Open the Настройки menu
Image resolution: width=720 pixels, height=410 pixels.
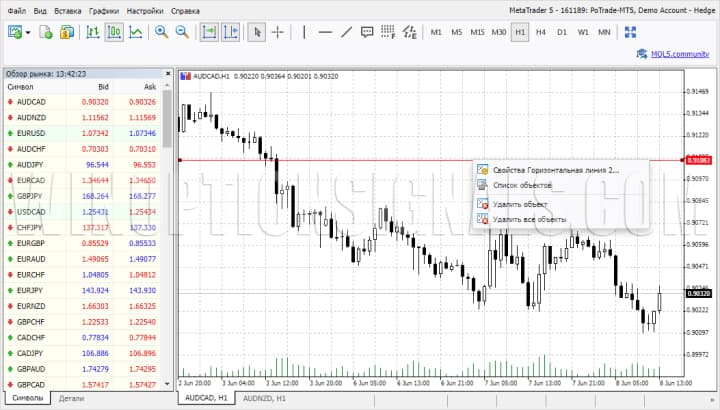coord(145,9)
